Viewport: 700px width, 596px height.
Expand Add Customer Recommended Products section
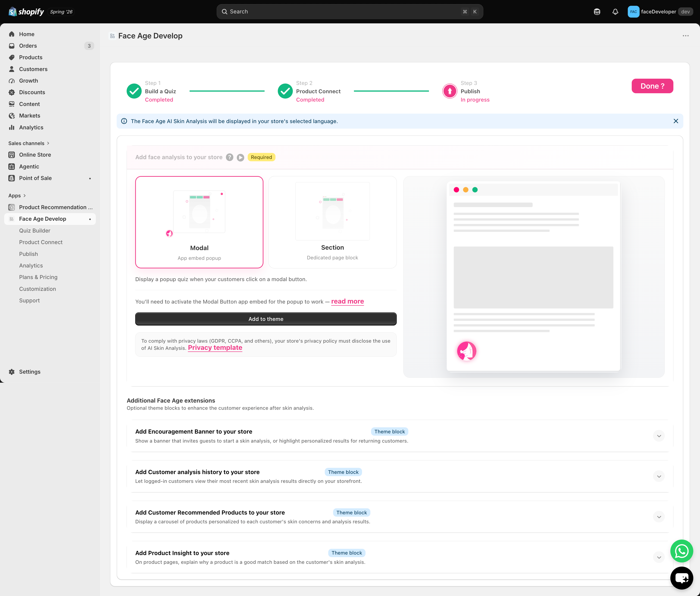[658, 517]
